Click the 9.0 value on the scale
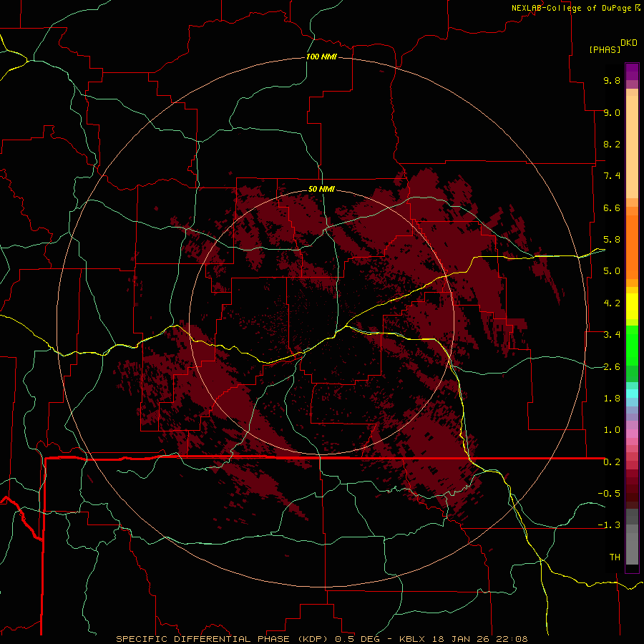Viewport: 644px width, 644px height. pos(612,113)
